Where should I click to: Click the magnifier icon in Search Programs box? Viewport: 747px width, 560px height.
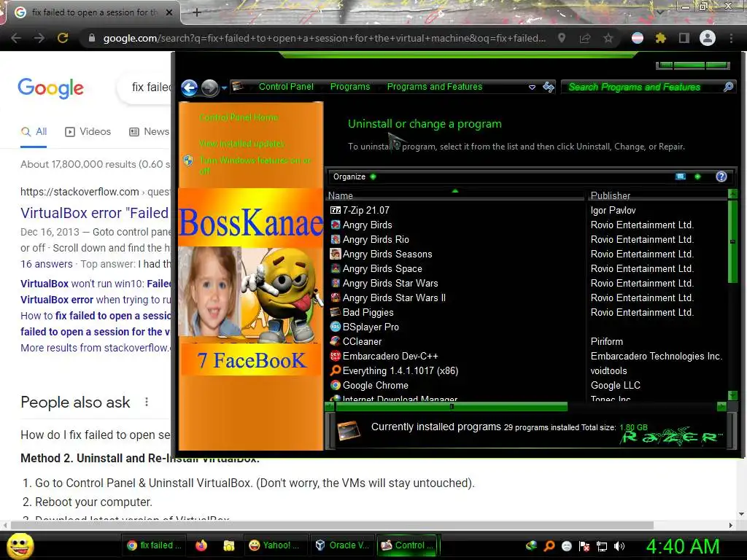pyautogui.click(x=728, y=87)
